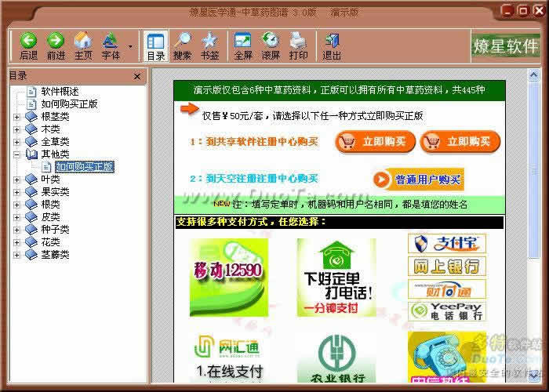The width and height of the screenshot is (549, 392).
Task: Start 滚屏 (Auto-scroll) from toolbar
Action: point(270,45)
